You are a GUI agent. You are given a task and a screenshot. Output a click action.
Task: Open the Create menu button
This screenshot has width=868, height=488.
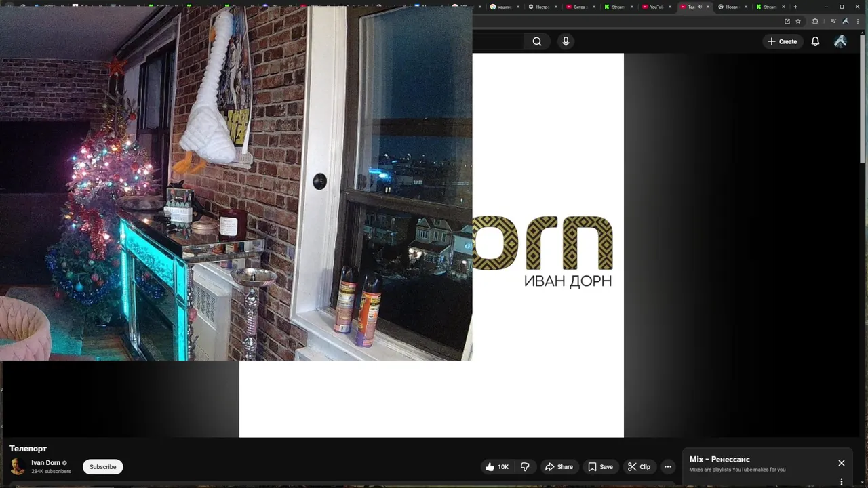(x=782, y=41)
